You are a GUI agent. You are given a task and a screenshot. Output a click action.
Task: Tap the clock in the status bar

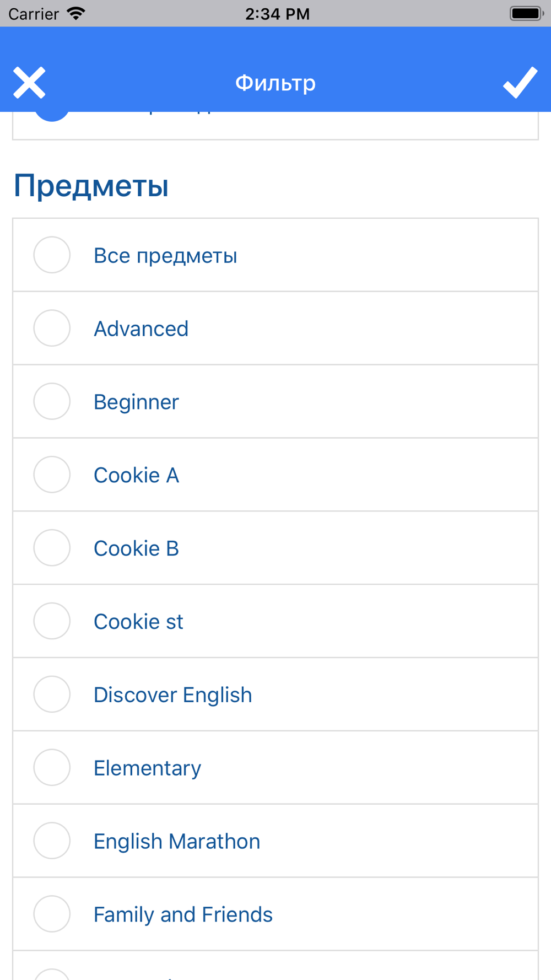[277, 14]
